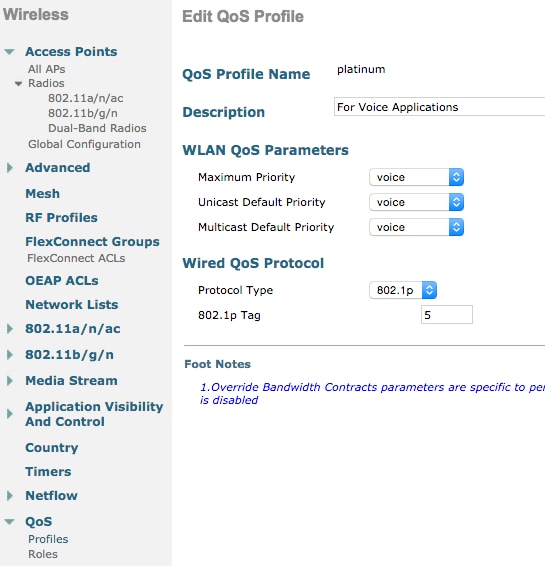Open the Multicast Default Priority dropdown
Image resolution: width=545 pixels, height=566 pixels.
tap(417, 227)
